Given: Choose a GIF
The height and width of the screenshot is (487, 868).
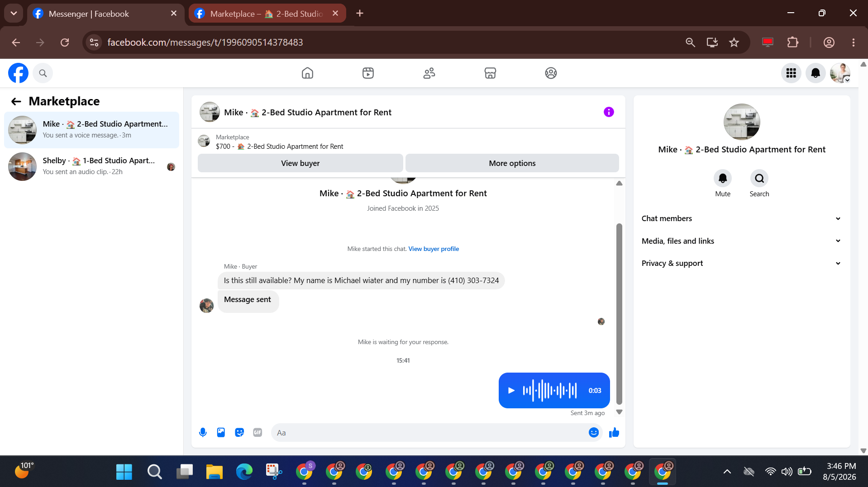Looking at the screenshot, I should click(x=258, y=433).
